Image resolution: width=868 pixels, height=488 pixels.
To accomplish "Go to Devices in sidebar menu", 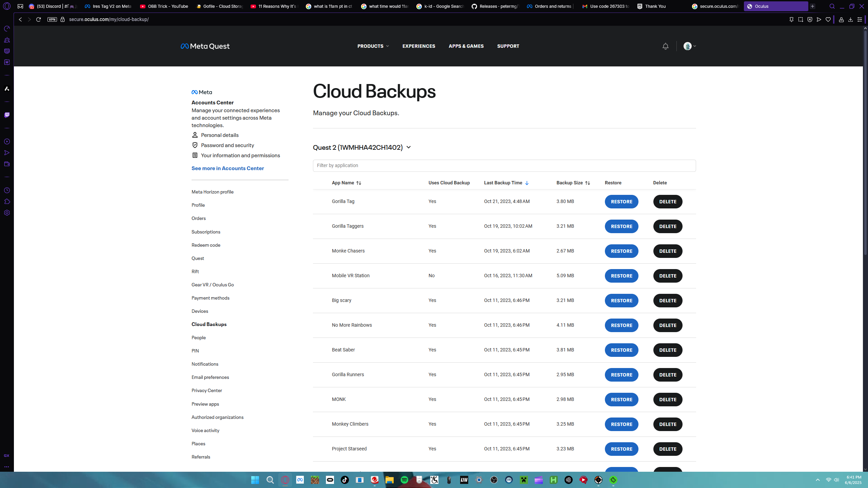I will pos(200,311).
